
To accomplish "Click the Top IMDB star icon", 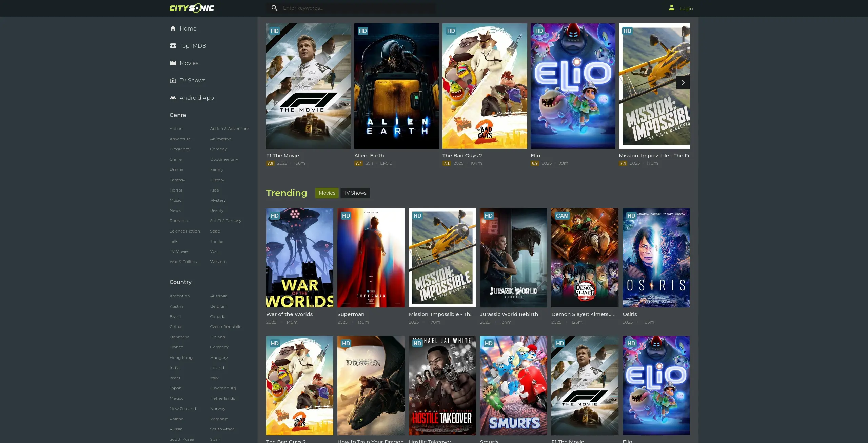I will point(173,46).
